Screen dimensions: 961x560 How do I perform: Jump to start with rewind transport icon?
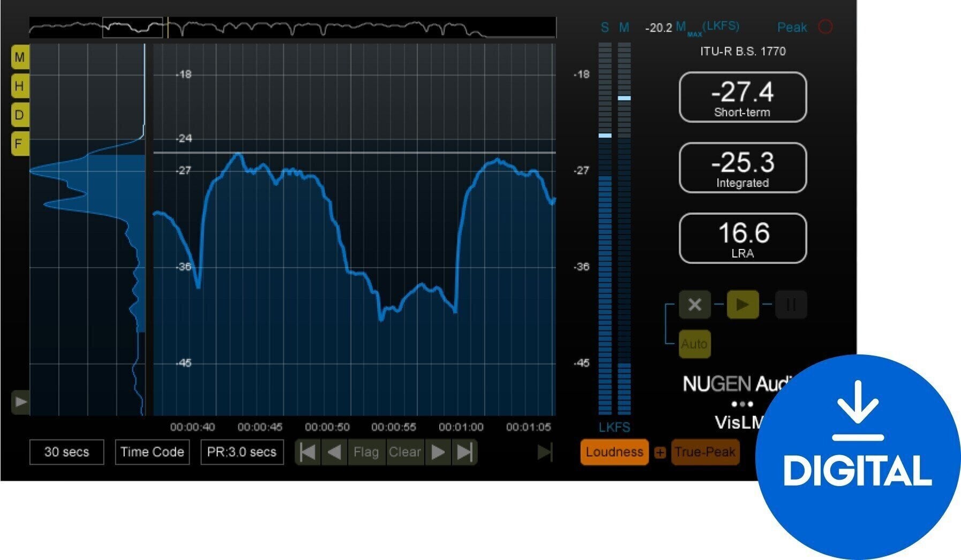click(x=306, y=452)
